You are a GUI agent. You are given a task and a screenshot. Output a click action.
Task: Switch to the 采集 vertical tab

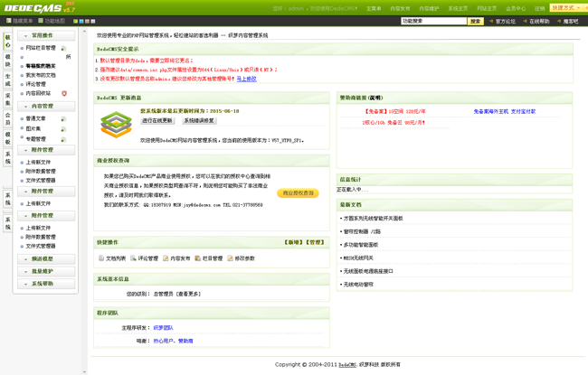pos(8,99)
